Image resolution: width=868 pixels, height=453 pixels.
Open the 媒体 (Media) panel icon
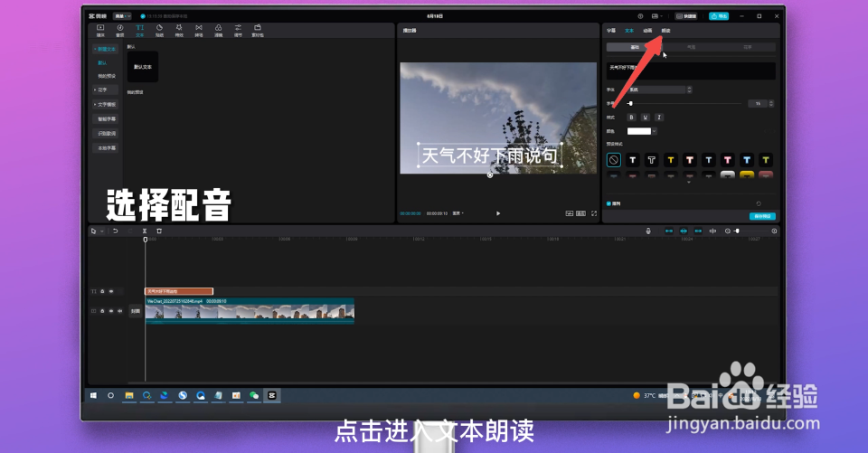(100, 30)
